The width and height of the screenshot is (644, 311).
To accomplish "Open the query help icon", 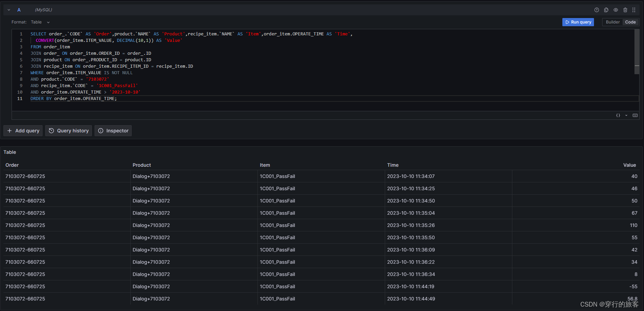I will [596, 10].
